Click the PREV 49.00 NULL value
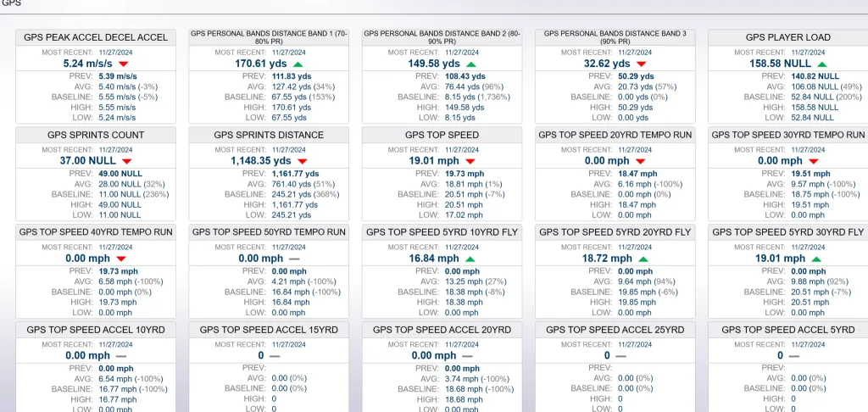The height and width of the screenshot is (412, 868). click(120, 174)
